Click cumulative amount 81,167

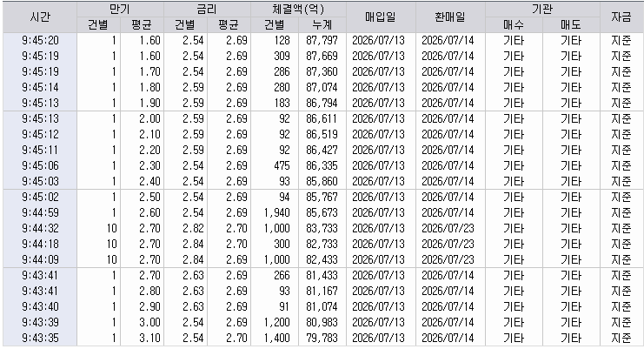click(x=322, y=291)
